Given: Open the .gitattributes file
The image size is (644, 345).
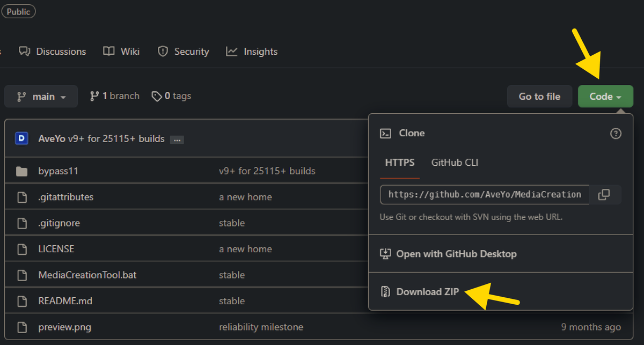Looking at the screenshot, I should 66,197.
